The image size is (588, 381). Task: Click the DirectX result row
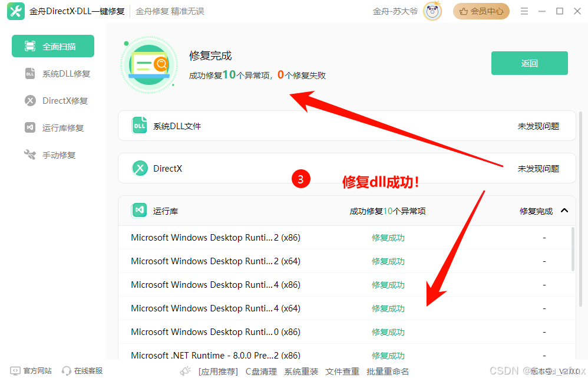coord(347,168)
